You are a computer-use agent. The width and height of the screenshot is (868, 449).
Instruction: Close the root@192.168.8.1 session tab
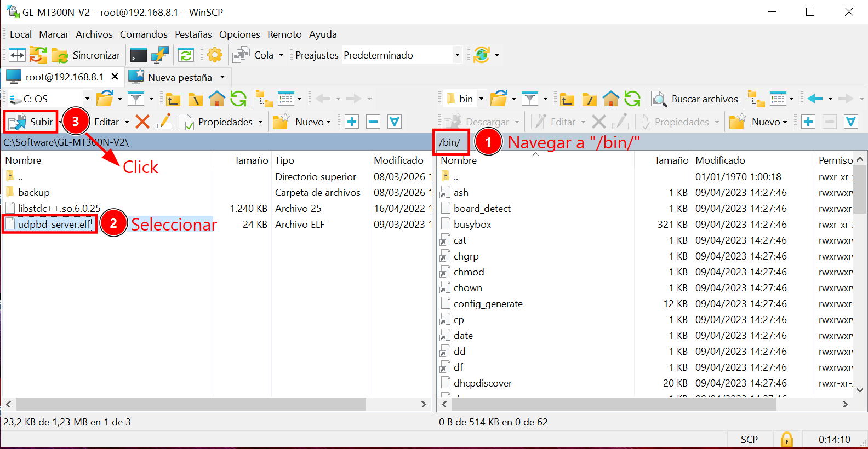pyautogui.click(x=115, y=77)
